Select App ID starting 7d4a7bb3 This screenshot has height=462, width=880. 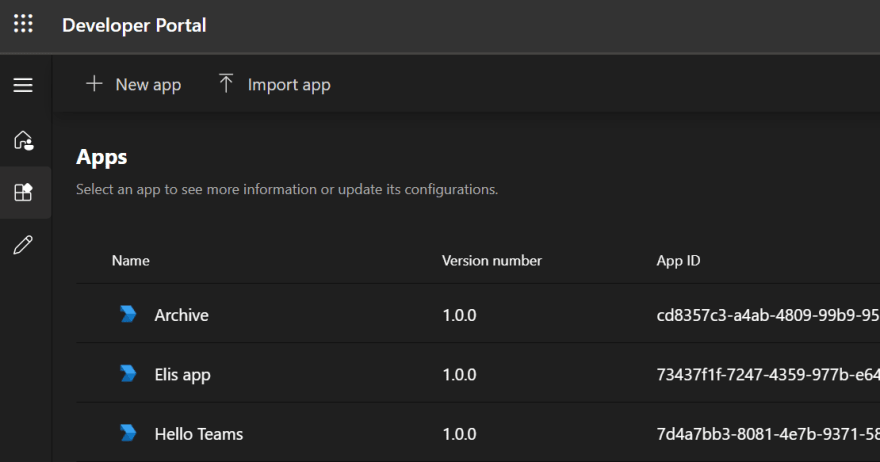[768, 434]
